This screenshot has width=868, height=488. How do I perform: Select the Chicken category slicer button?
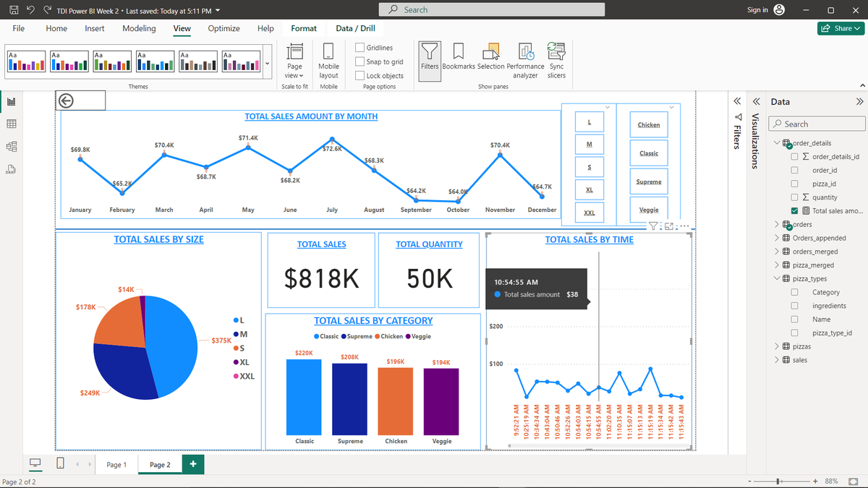(649, 125)
